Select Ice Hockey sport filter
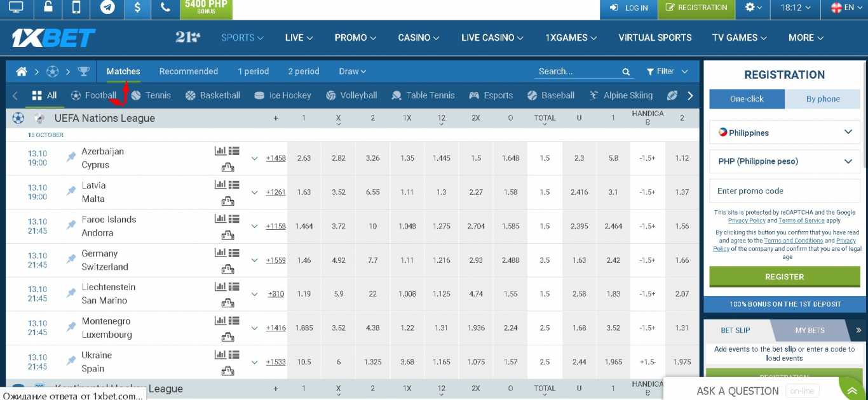This screenshot has width=868, height=400. [x=283, y=95]
